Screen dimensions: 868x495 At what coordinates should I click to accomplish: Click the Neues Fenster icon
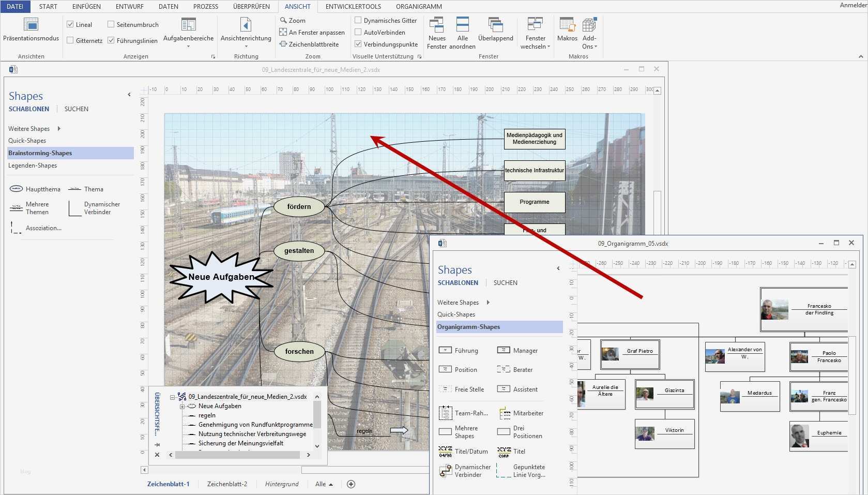click(x=437, y=25)
